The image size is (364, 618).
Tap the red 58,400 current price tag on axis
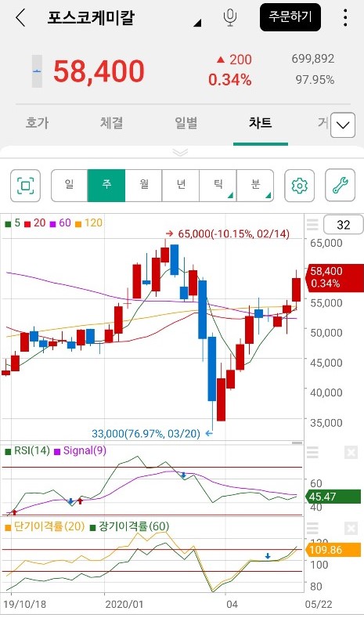point(335,277)
